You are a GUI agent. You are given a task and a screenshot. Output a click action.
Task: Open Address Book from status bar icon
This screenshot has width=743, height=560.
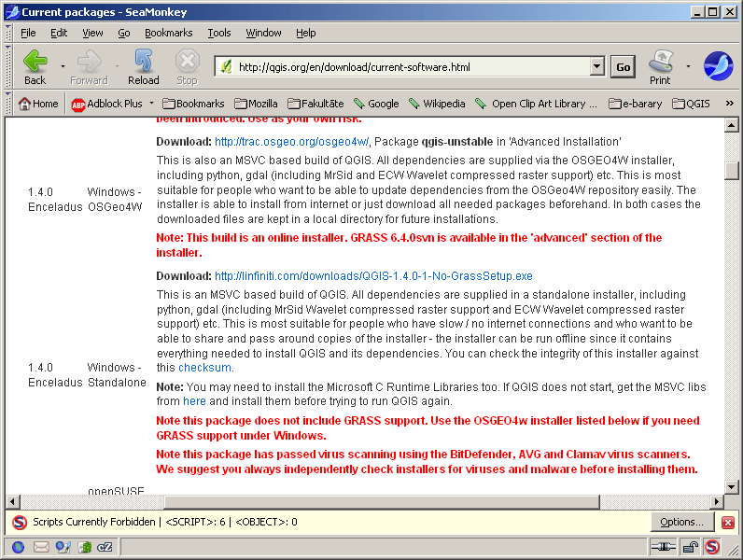(x=85, y=547)
